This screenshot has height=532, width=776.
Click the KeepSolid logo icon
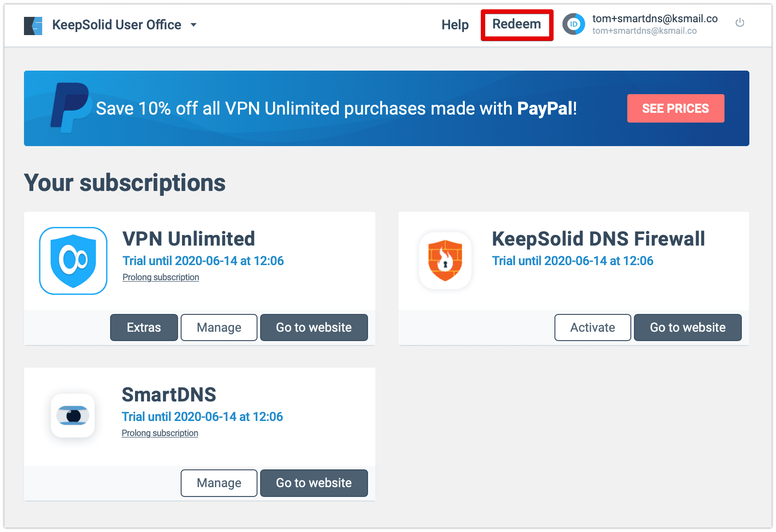[x=33, y=25]
